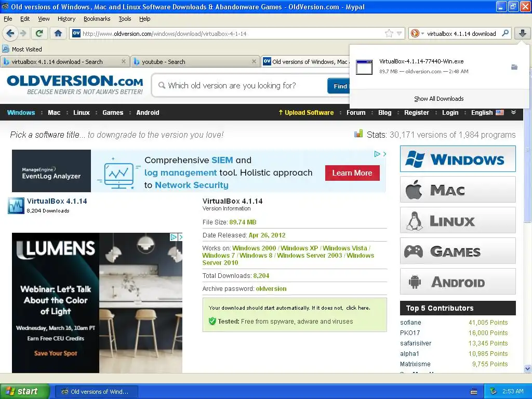Close the youtube Search tab
The width and height of the screenshot is (532, 399).
254,61
